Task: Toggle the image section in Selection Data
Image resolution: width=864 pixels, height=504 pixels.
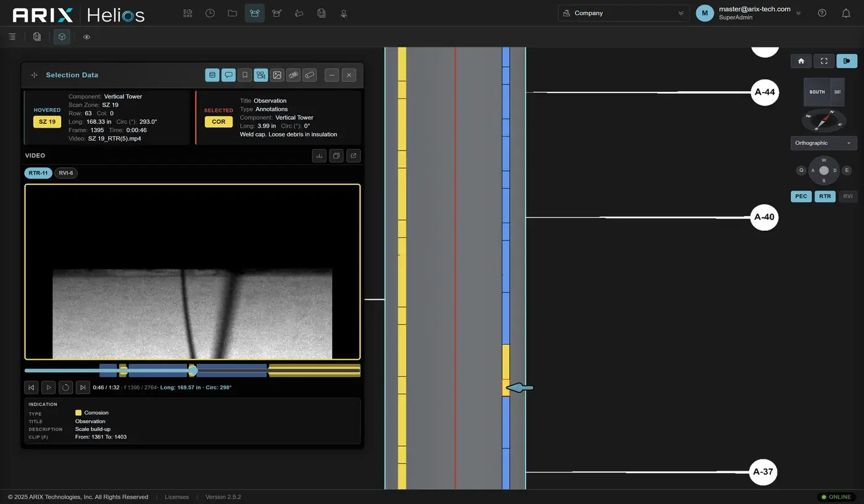Action: (x=277, y=75)
